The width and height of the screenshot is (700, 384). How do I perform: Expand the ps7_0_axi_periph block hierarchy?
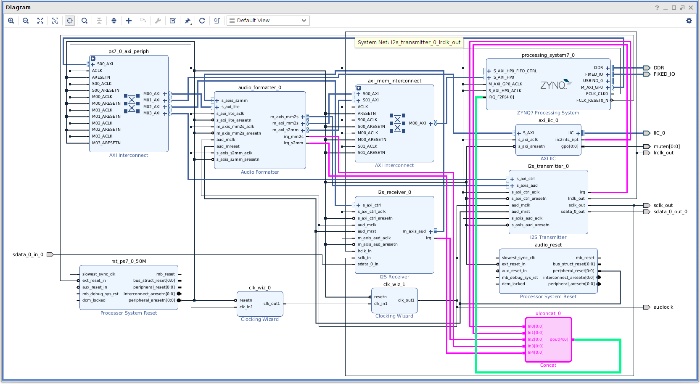coord(93,58)
